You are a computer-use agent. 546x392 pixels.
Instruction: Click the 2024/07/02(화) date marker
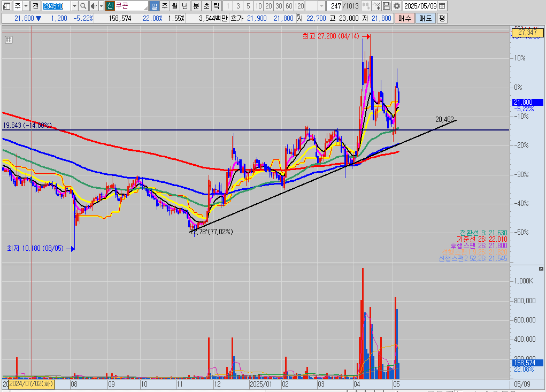(x=31, y=385)
